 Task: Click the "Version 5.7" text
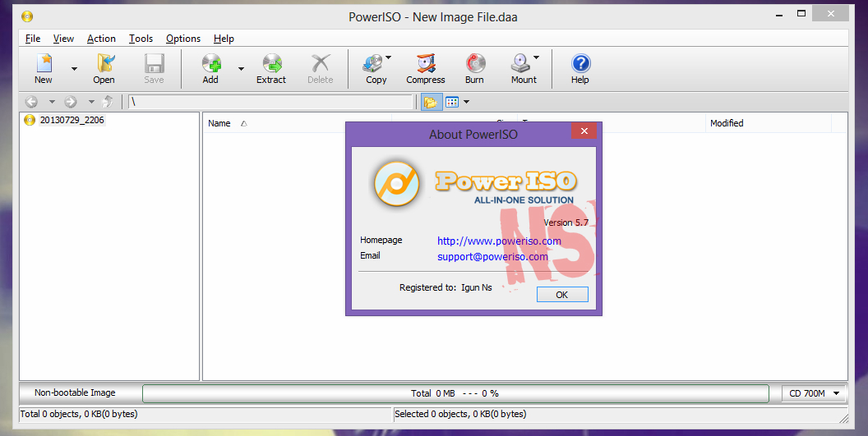tap(566, 223)
